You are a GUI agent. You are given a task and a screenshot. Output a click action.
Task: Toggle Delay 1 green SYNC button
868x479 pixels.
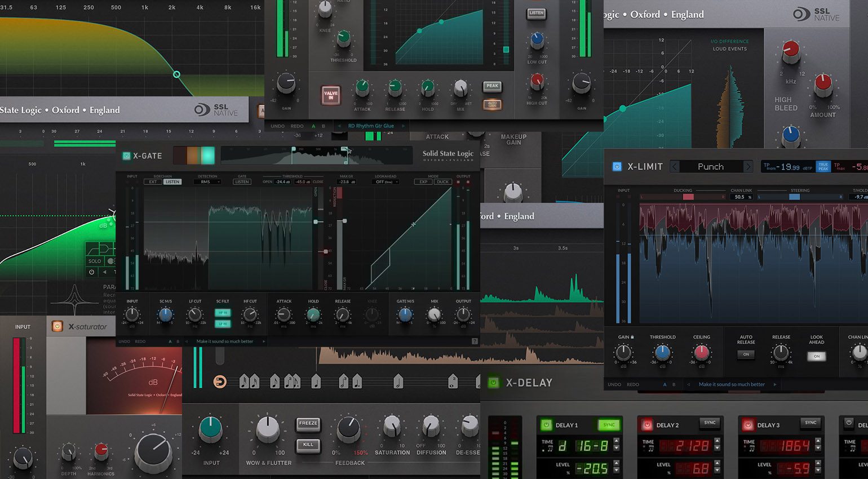(609, 425)
